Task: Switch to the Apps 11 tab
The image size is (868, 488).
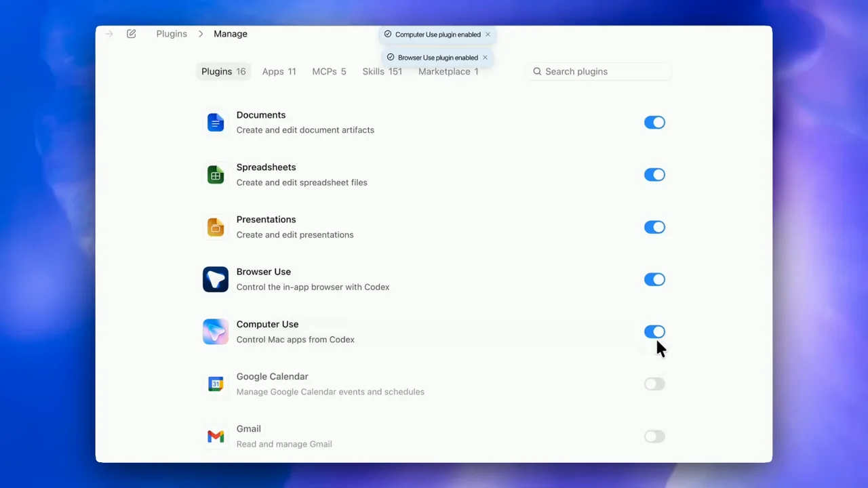Action: click(x=279, y=71)
